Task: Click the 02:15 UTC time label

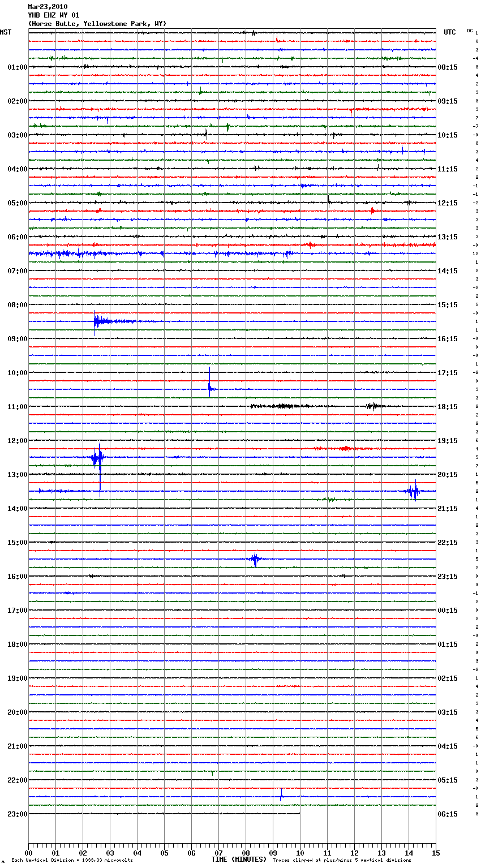Action: click(x=448, y=678)
